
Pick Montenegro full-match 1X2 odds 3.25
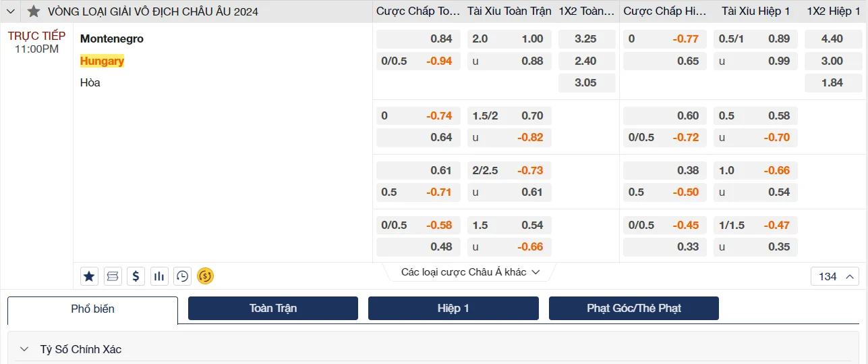tap(586, 39)
